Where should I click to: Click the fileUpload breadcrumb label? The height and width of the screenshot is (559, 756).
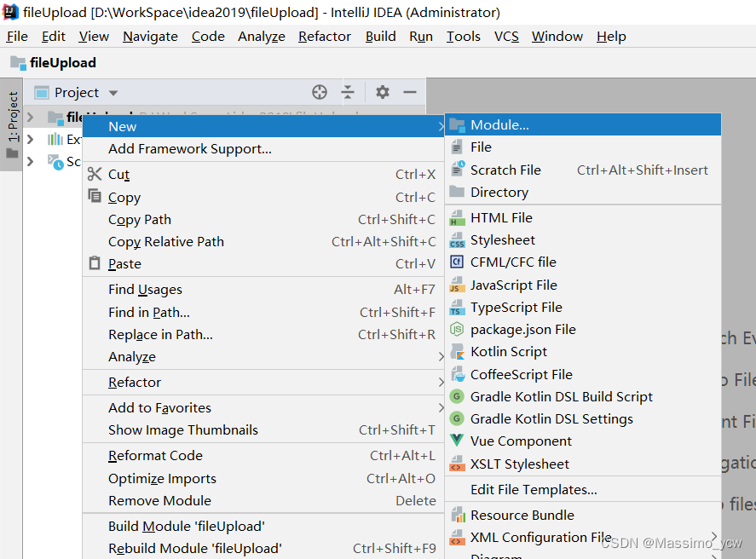click(63, 63)
